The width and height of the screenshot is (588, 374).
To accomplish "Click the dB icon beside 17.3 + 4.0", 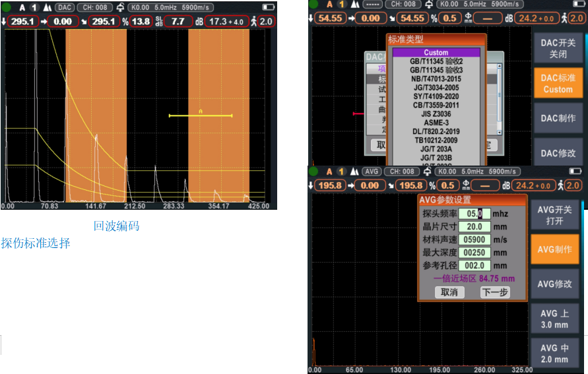I will point(199,22).
